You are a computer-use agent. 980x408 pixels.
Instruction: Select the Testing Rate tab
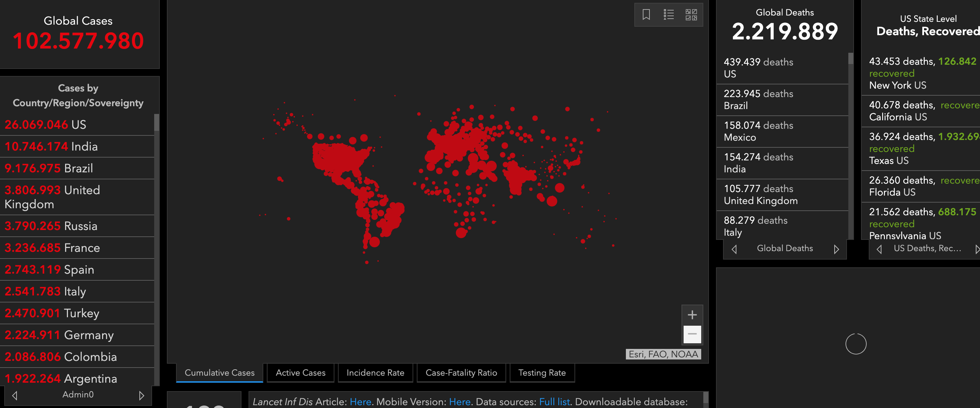pos(542,372)
